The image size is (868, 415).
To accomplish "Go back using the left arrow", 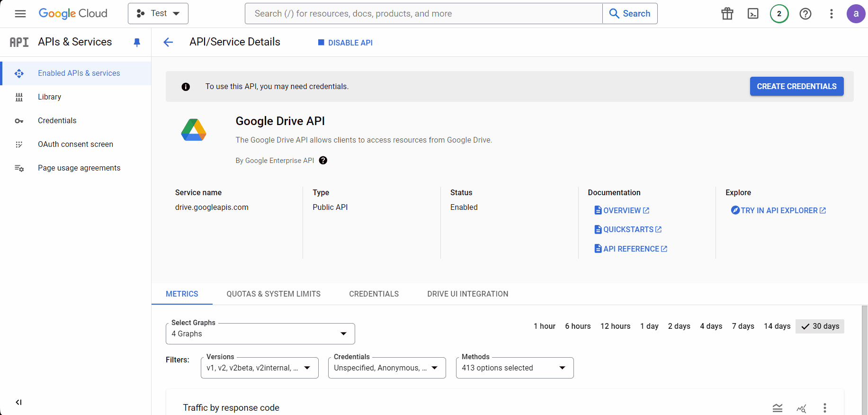I will tap(168, 43).
